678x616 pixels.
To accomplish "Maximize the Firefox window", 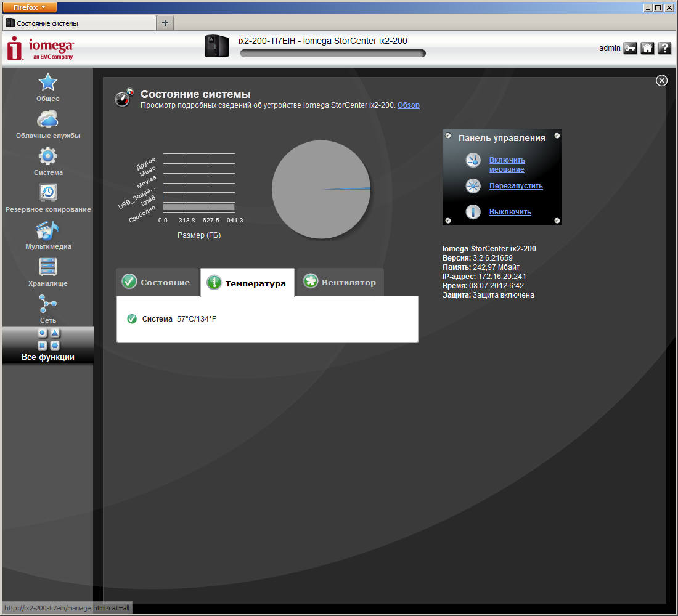I will pyautogui.click(x=658, y=7).
